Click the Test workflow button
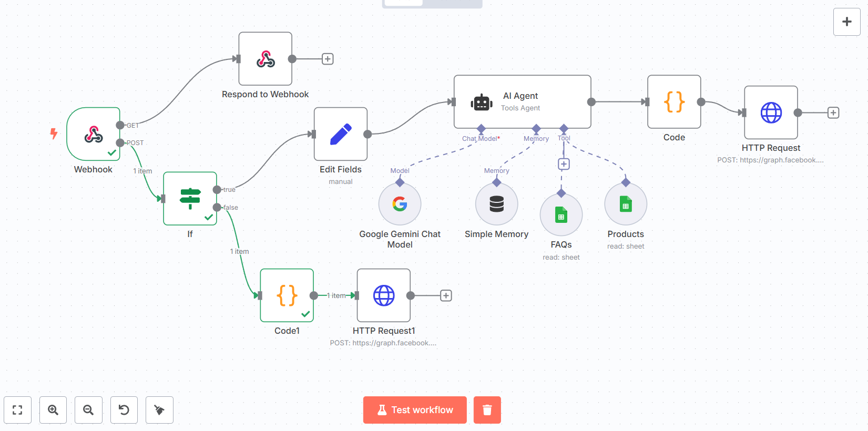The image size is (868, 431). coord(415,410)
